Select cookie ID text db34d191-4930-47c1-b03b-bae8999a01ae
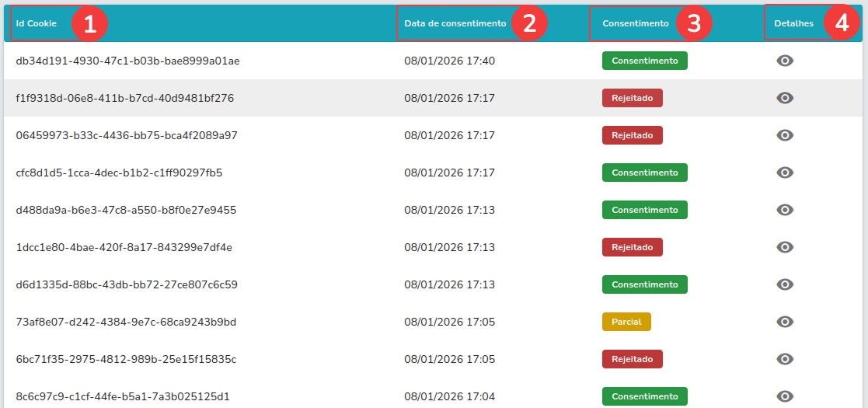Viewport: 868px width, 408px height. click(x=127, y=61)
